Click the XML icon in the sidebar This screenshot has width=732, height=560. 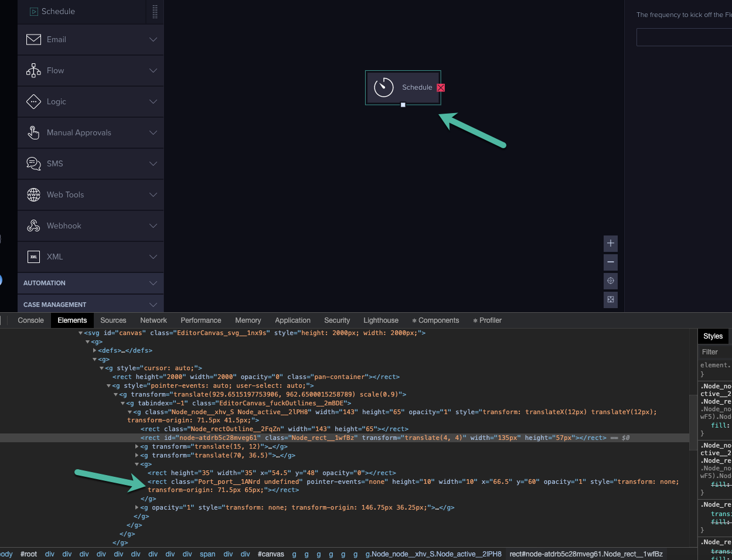tap(33, 257)
